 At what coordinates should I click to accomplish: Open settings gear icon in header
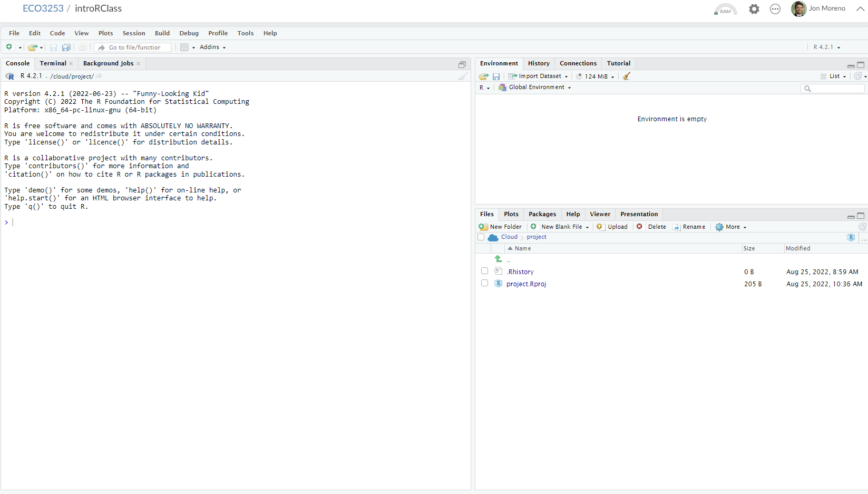(754, 9)
